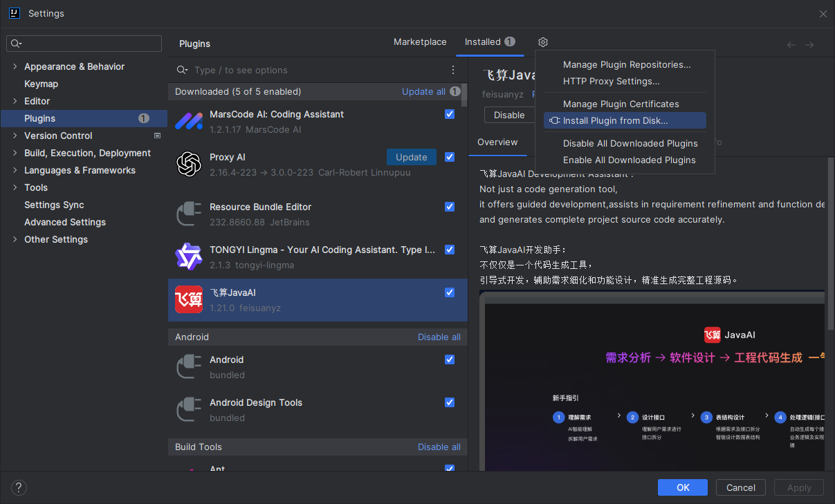The image size is (835, 504).
Task: Expand the Editor settings node
Action: tap(15, 101)
